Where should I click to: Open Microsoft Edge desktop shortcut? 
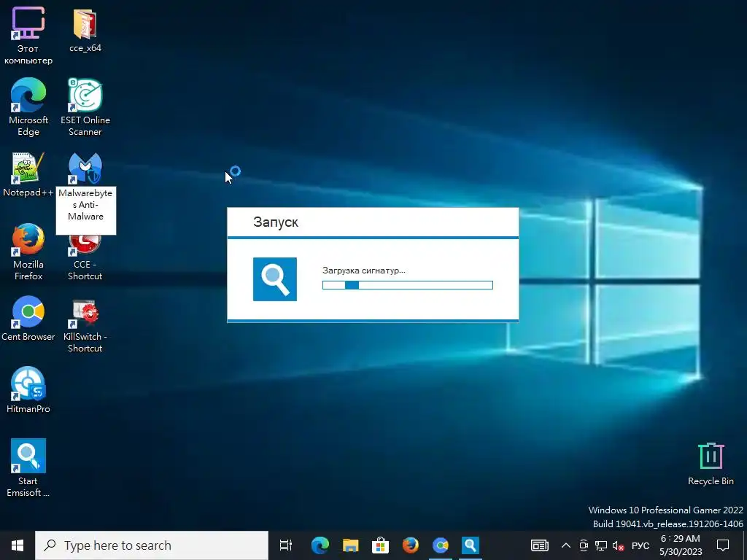click(x=28, y=107)
